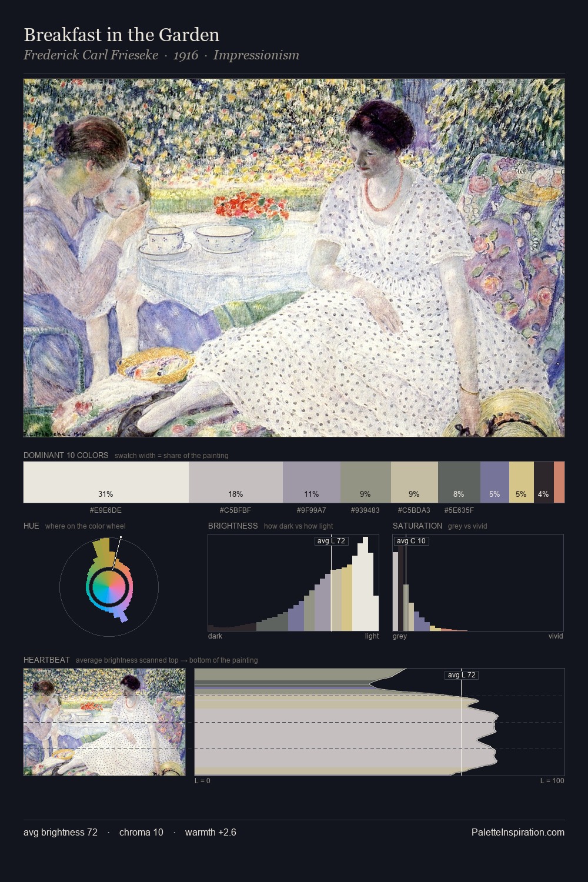588x882 pixels.
Task: Click the "BRIGHTNESS" section heading
Action: click(233, 526)
